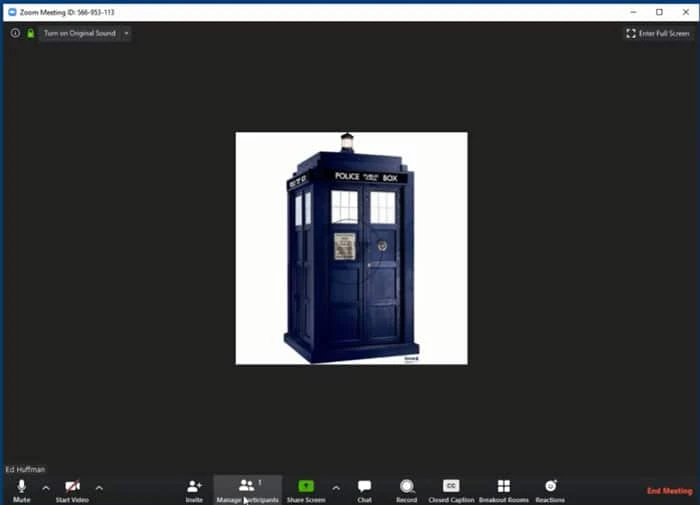Open the Reactions menu
The width and height of the screenshot is (700, 505).
(550, 490)
